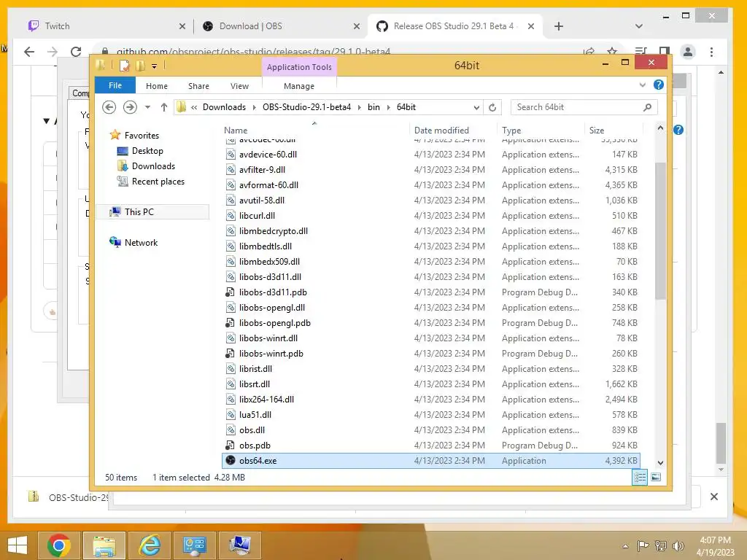Select librist.dll file
Viewport: 747px width, 560px height.
(x=255, y=368)
